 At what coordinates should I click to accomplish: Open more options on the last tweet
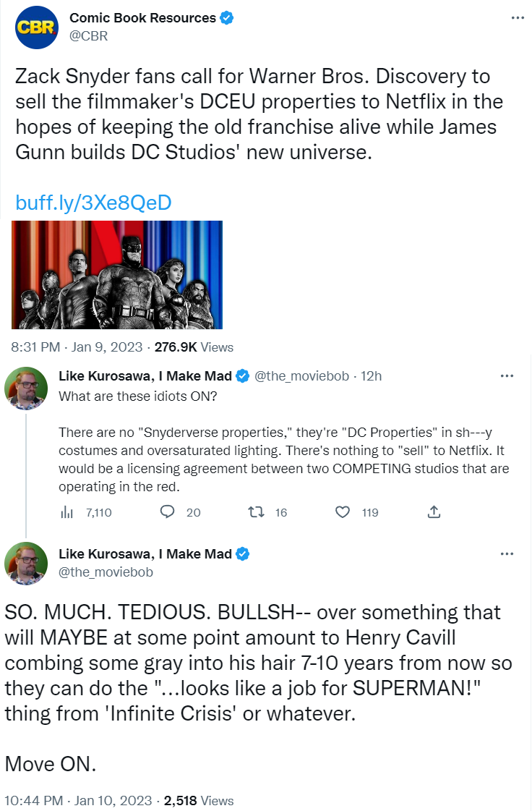tap(507, 554)
